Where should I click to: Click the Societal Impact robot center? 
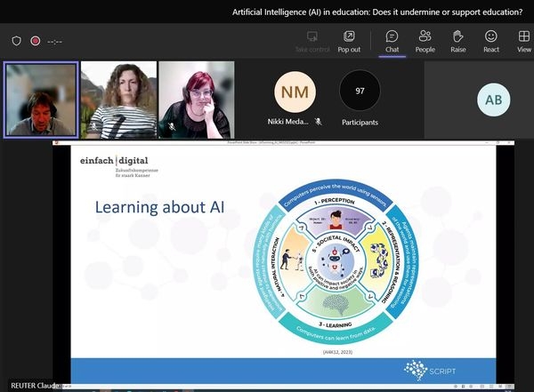click(336, 261)
